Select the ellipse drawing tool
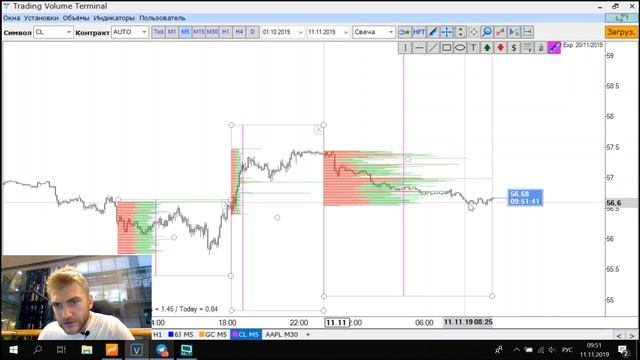The height and width of the screenshot is (360, 640). (460, 48)
